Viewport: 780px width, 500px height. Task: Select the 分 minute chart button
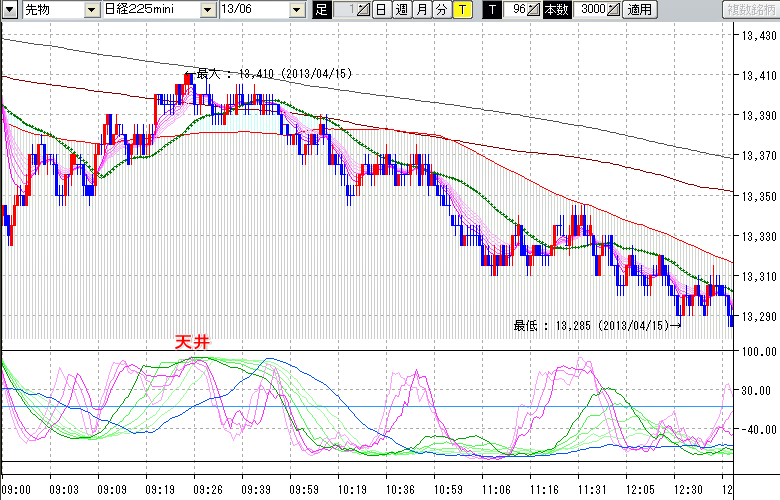[x=442, y=10]
